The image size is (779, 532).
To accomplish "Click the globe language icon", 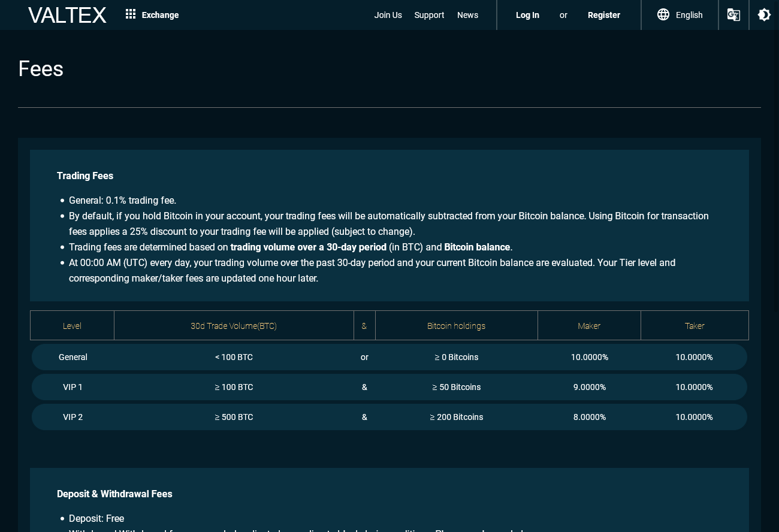I will (x=663, y=15).
